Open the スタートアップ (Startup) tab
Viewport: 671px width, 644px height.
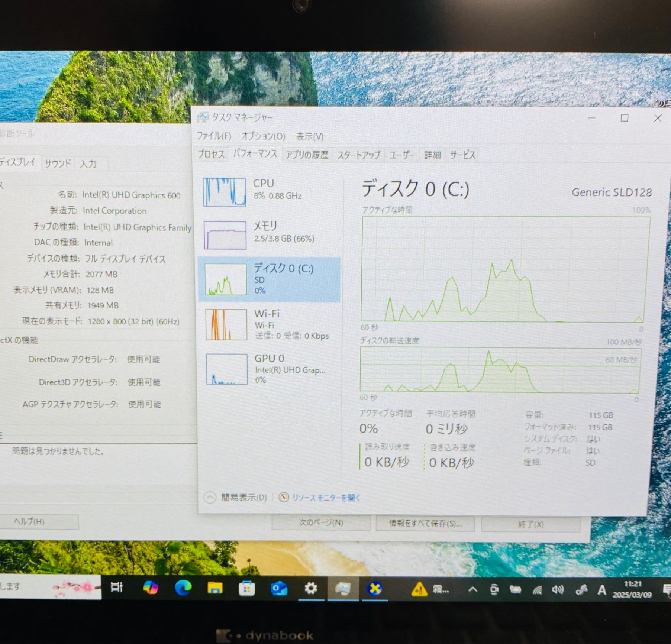point(358,155)
